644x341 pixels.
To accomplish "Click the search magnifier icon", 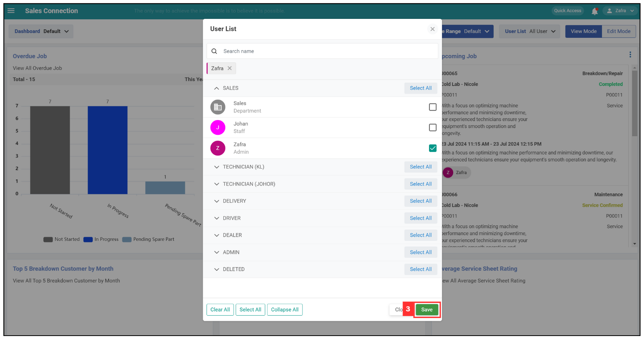I will point(214,51).
